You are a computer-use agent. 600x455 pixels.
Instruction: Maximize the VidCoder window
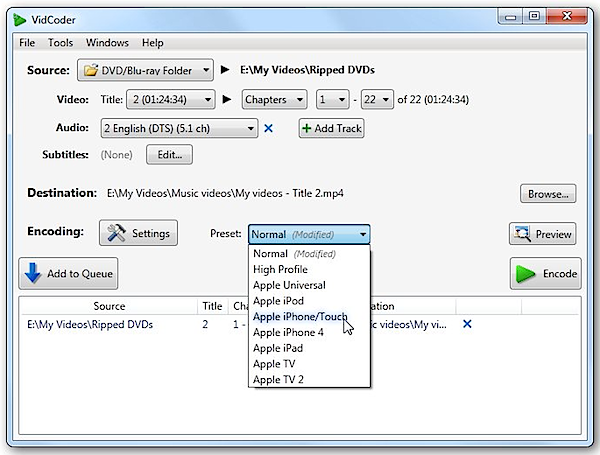pos(534,16)
